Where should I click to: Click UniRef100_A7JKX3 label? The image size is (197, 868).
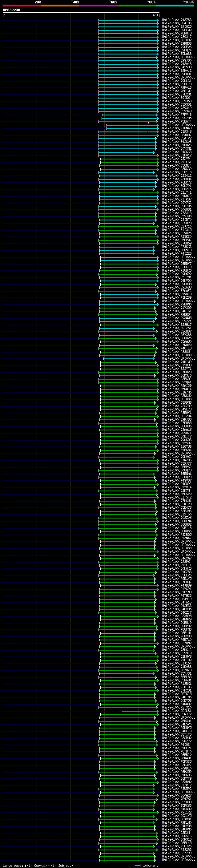point(177,247)
